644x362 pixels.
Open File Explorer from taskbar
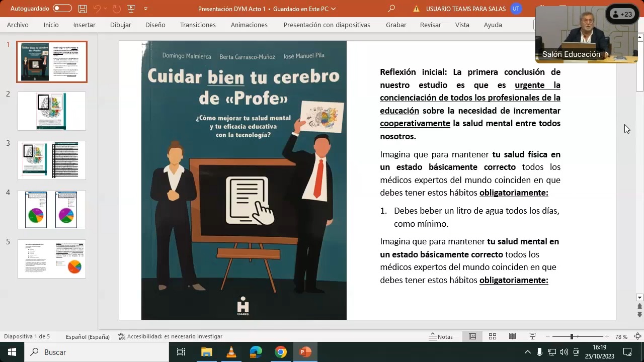point(206,352)
